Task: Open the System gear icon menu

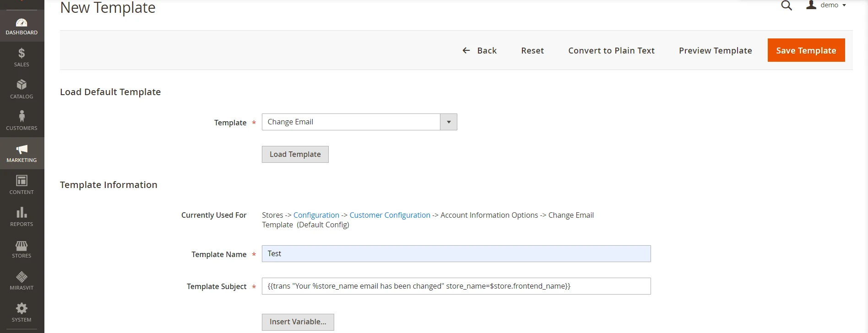Action: pos(22,308)
